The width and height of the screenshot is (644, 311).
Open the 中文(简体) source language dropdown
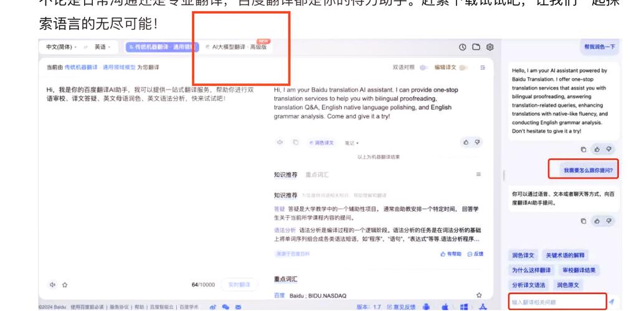61,47
